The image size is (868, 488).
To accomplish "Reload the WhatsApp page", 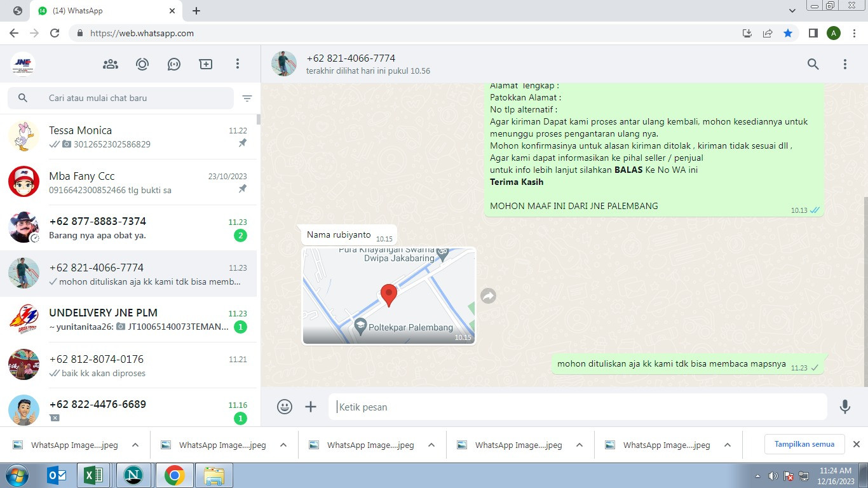I will click(55, 33).
